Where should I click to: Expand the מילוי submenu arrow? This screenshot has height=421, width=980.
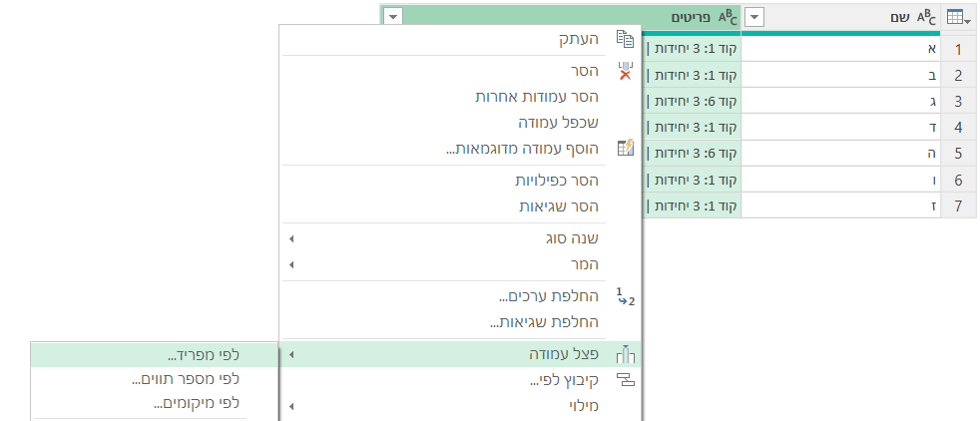tap(291, 406)
